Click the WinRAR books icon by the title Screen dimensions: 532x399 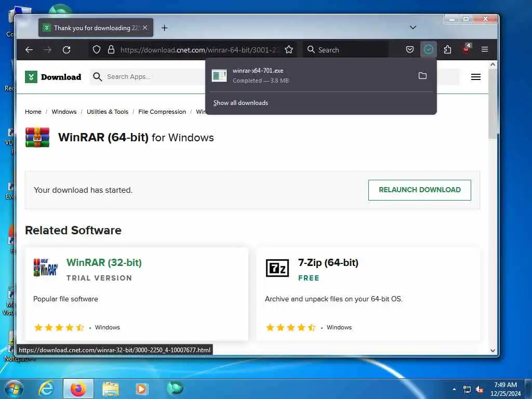click(37, 137)
